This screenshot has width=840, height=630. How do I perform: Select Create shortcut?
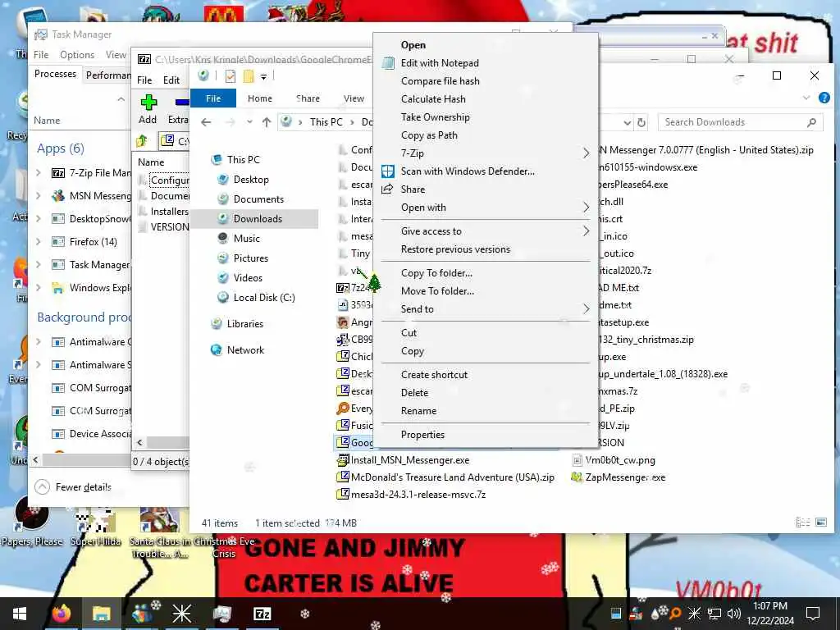(x=434, y=375)
